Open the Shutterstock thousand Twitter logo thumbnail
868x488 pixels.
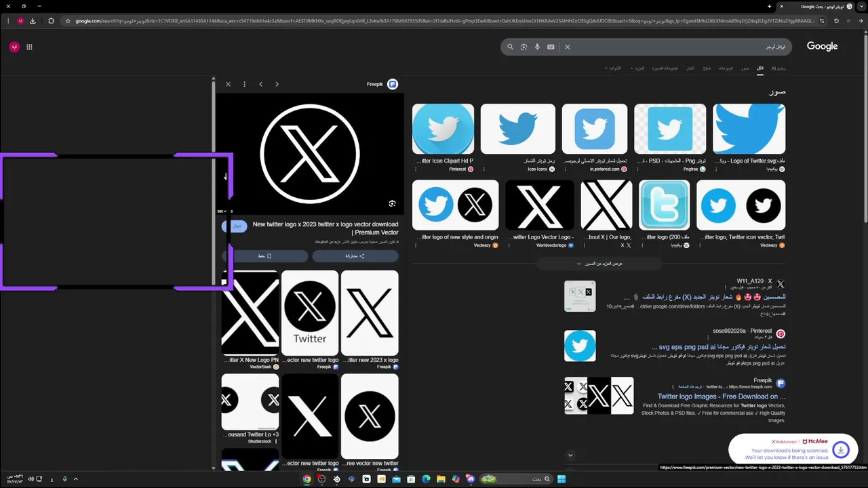click(250, 401)
